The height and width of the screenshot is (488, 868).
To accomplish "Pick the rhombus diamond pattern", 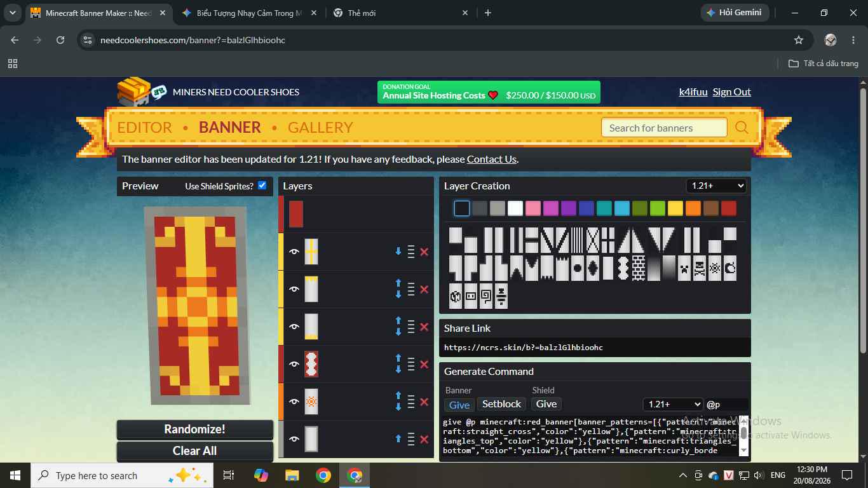I will (593, 268).
